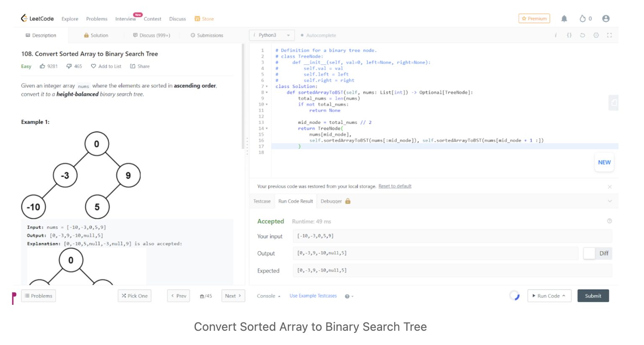Open the Testcase tab
The height and width of the screenshot is (345, 644).
pos(262,201)
